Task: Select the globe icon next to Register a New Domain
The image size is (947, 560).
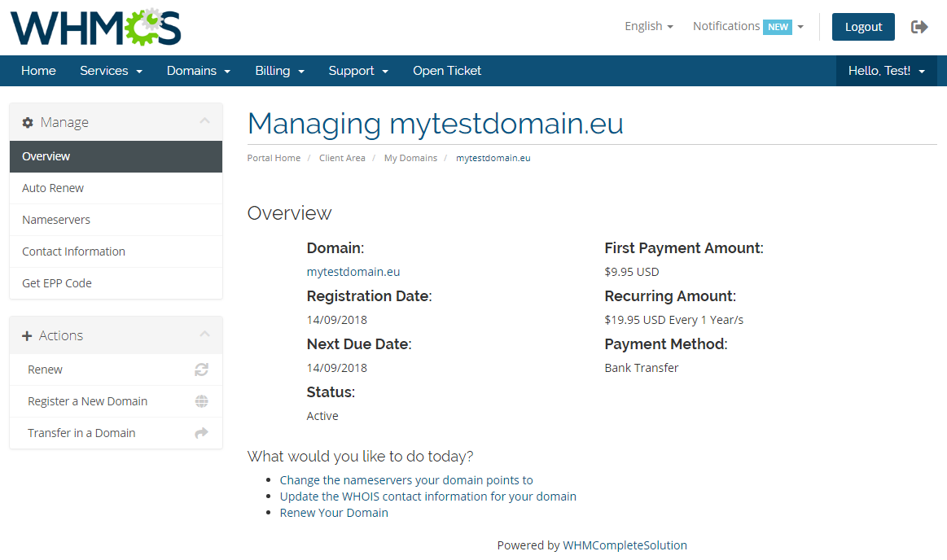Action: pyautogui.click(x=200, y=401)
